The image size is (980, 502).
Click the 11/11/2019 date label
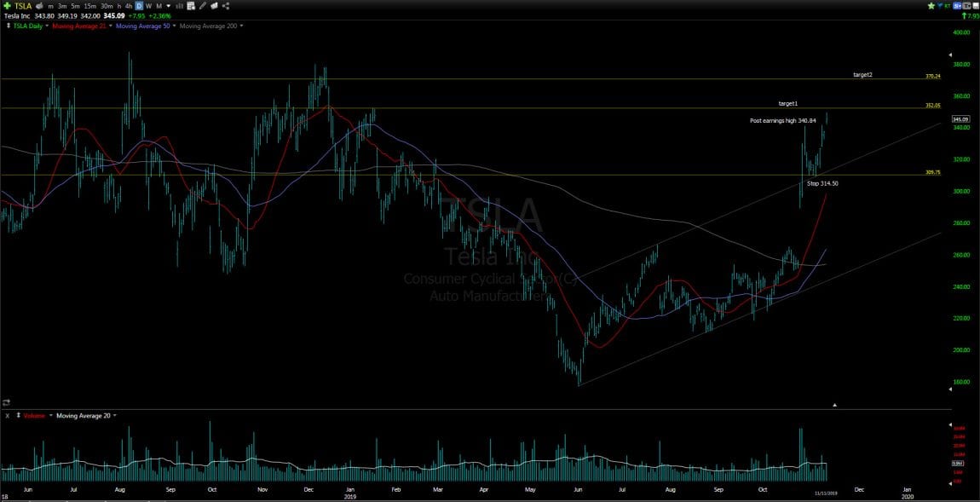tap(825, 493)
